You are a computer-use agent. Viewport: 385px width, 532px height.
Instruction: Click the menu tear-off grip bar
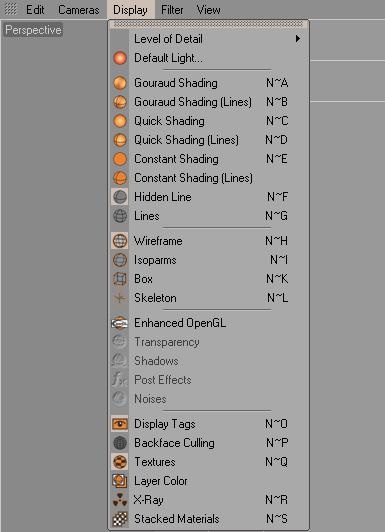pos(208,24)
